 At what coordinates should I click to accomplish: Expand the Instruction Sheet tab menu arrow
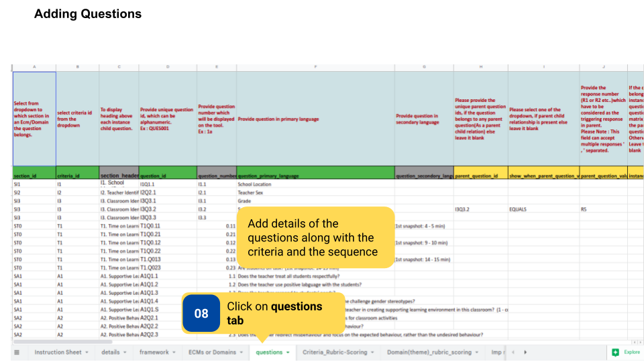pyautogui.click(x=87, y=352)
